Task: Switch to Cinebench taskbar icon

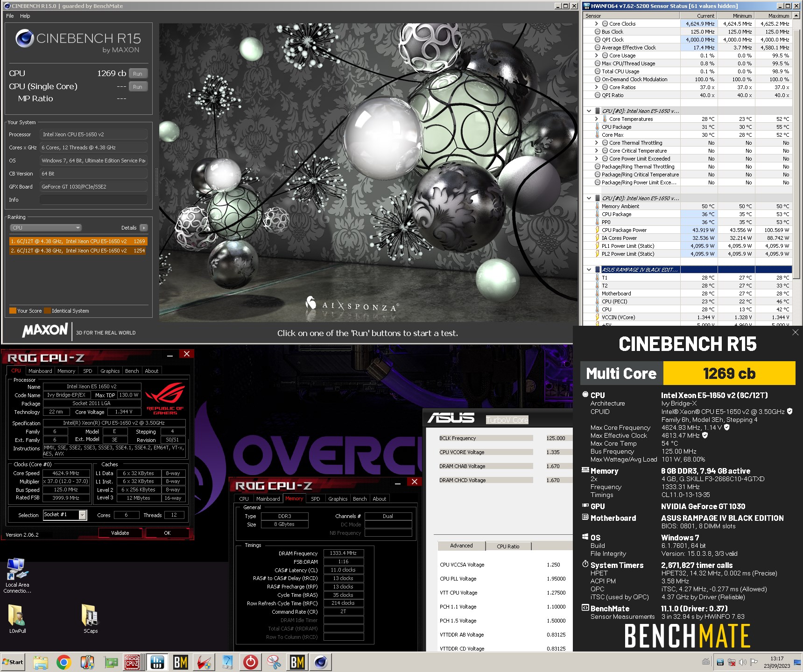Action: [x=321, y=662]
